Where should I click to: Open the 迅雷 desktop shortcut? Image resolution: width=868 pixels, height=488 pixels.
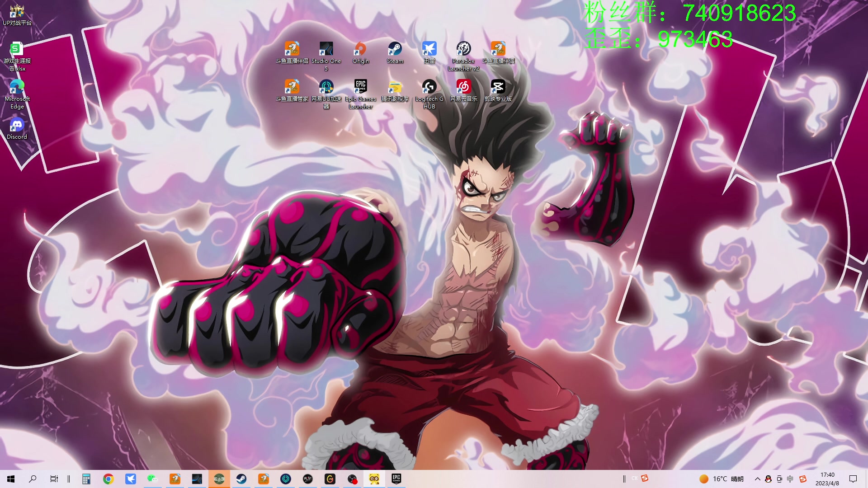(x=429, y=52)
